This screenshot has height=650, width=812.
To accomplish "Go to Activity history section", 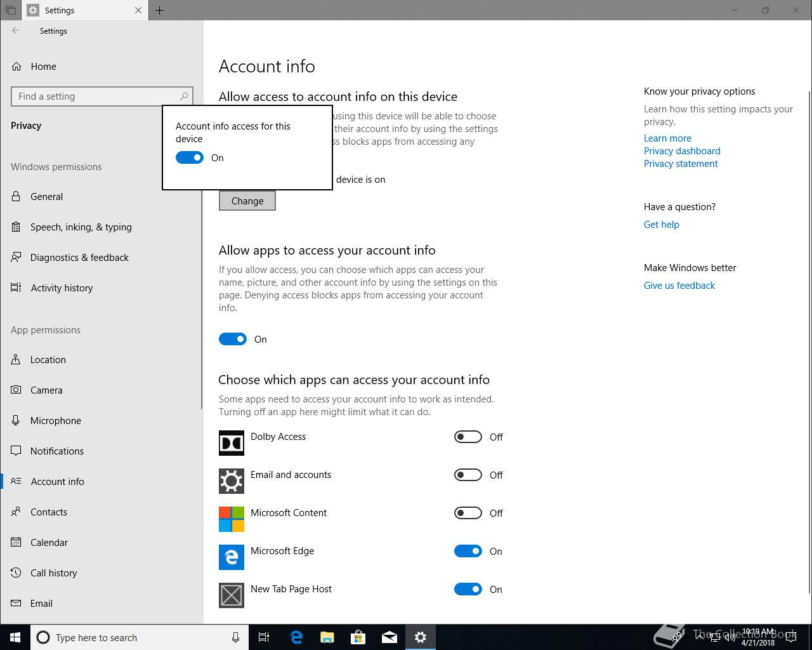I will coord(62,288).
